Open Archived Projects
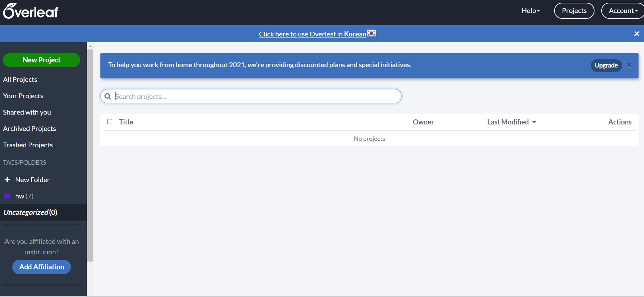This screenshot has height=297, width=644. tap(29, 129)
